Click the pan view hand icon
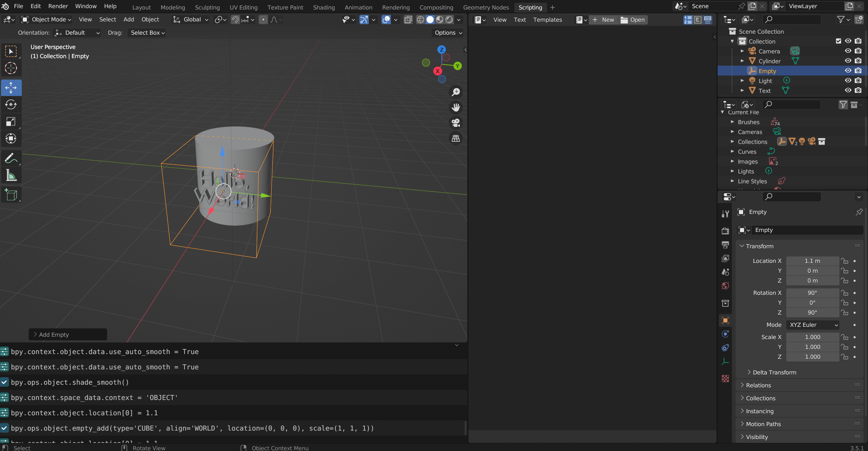Viewport: 868px width, 451px height. (455, 107)
